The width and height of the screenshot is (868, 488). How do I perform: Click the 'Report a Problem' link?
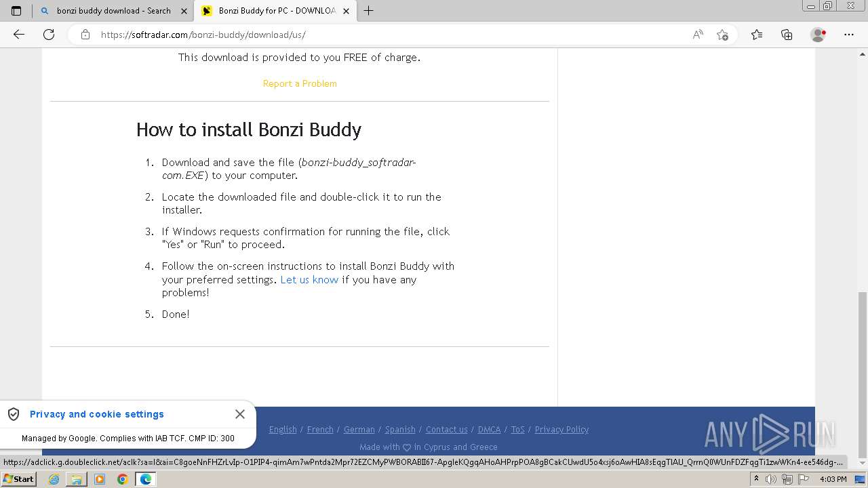coord(300,83)
